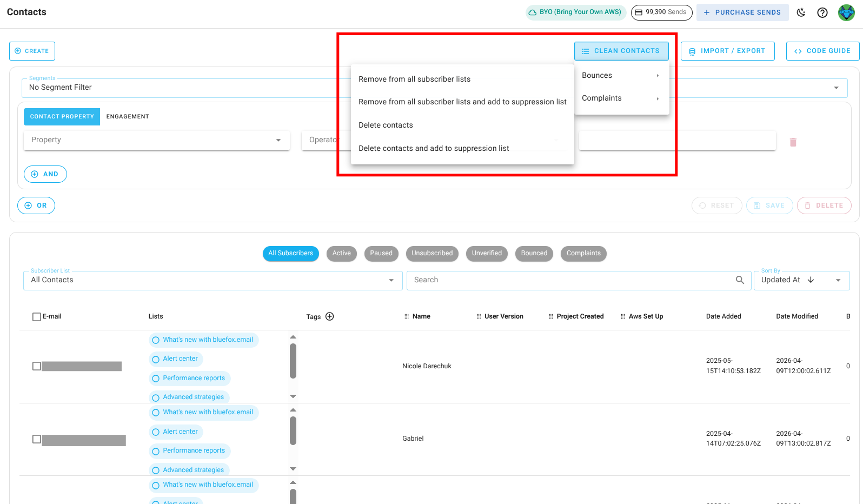This screenshot has height=504, width=863.
Task: Add an AND condition
Action: click(45, 174)
